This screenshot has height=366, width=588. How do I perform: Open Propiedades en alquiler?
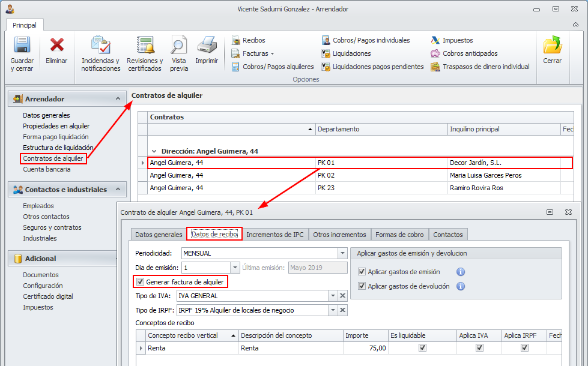point(56,126)
